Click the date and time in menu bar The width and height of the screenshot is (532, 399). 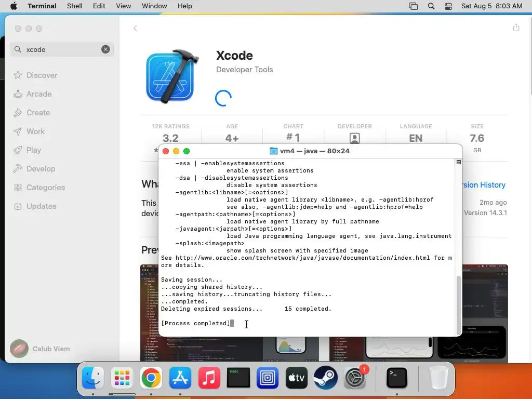(x=491, y=6)
